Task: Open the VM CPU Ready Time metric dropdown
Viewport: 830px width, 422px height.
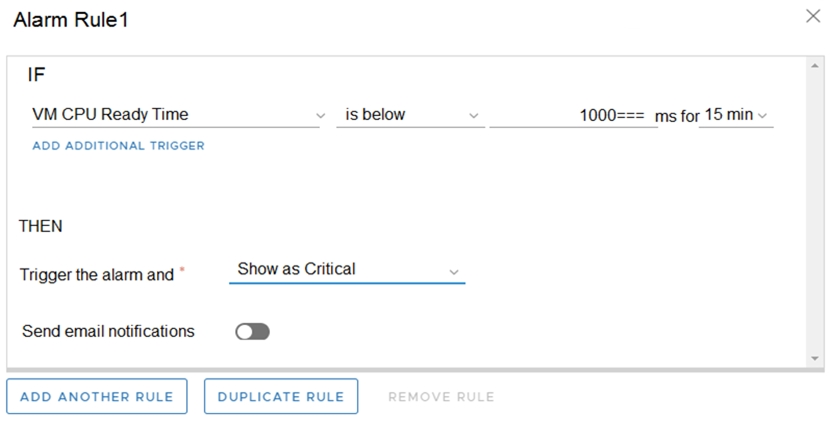Action: (178, 115)
